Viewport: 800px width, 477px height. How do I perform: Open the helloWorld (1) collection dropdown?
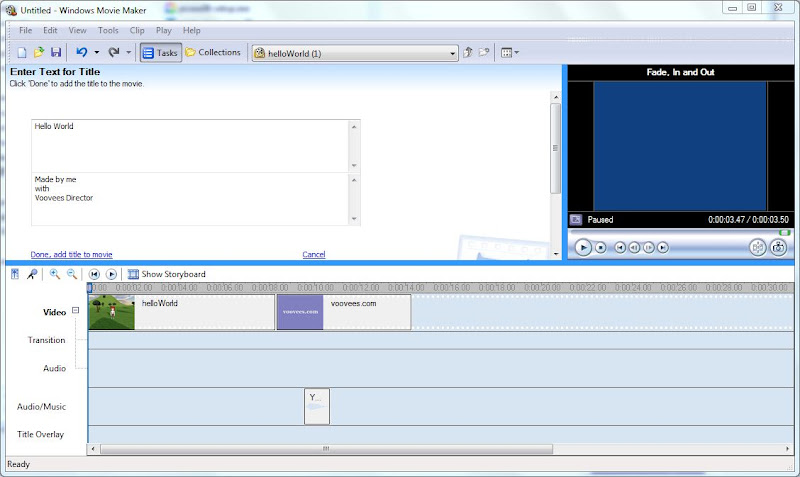click(x=355, y=53)
